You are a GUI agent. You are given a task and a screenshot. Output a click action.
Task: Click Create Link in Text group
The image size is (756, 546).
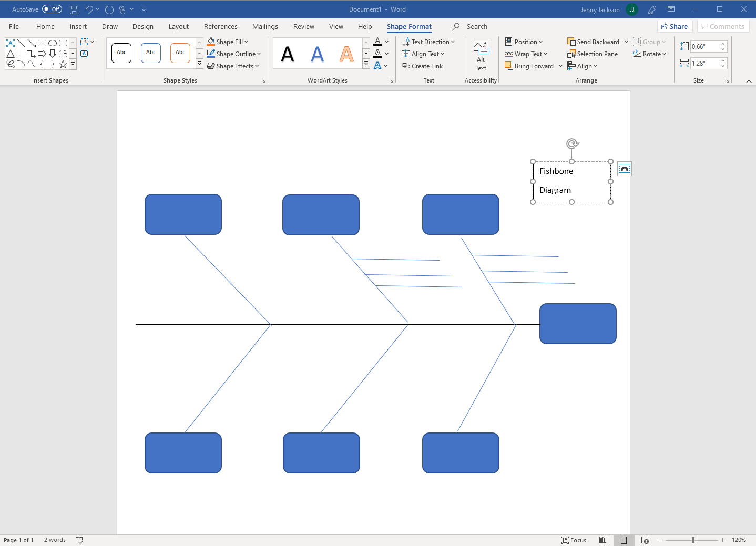pos(422,66)
